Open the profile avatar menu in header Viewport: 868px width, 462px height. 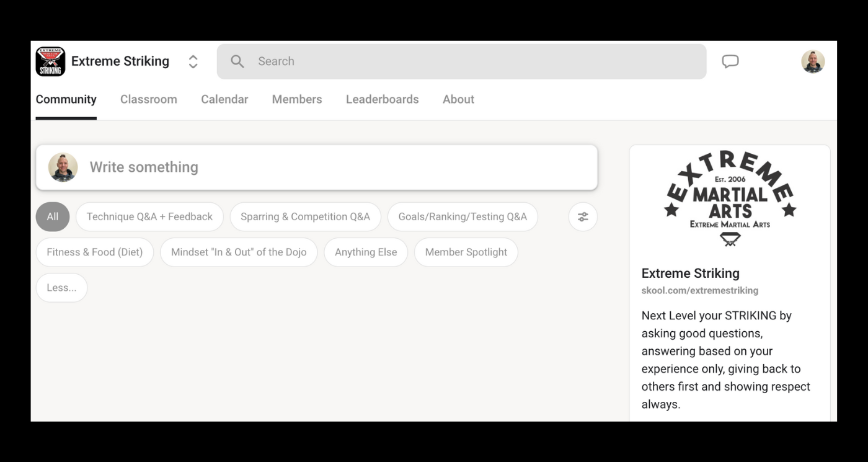click(812, 61)
